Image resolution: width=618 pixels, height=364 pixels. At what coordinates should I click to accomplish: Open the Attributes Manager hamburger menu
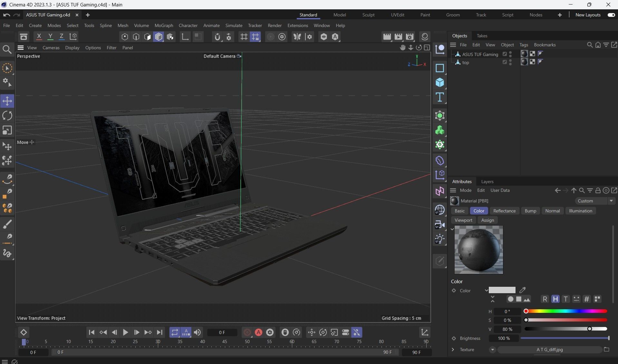click(x=453, y=191)
